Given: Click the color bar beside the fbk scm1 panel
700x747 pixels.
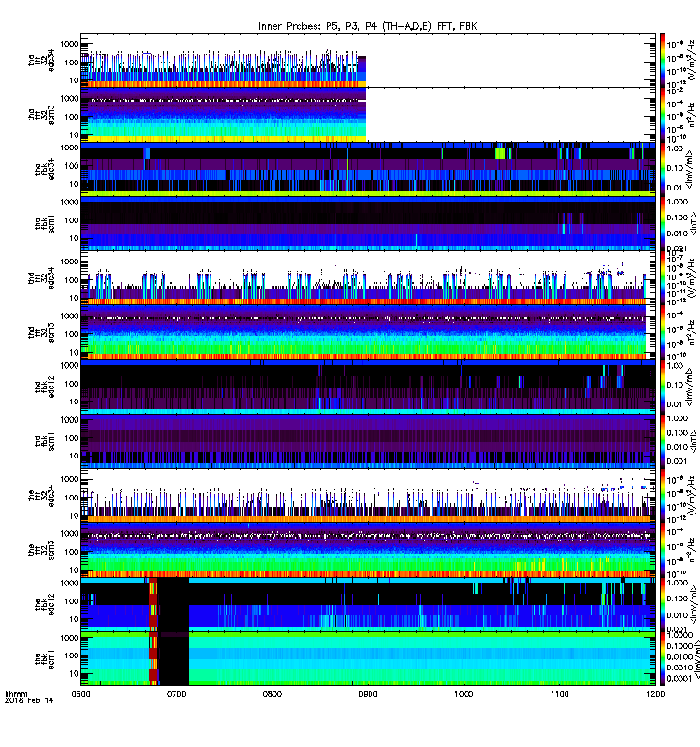Looking at the screenshot, I should (663, 659).
